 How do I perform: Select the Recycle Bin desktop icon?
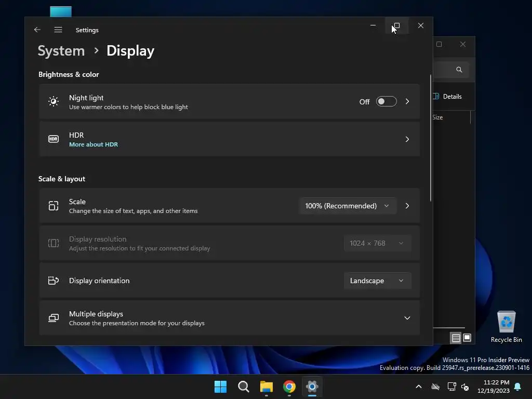(506, 327)
